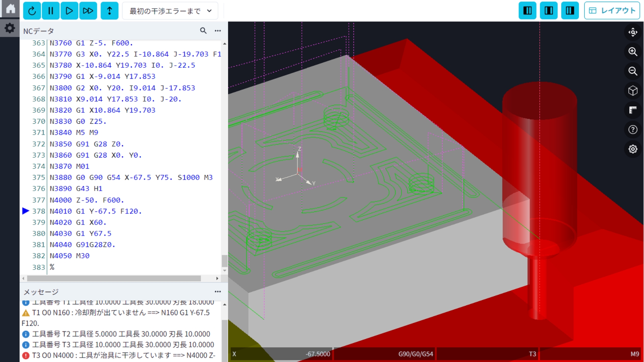Toggle the third split-view layout
Image resolution: width=644 pixels, height=362 pixels.
[x=570, y=10]
